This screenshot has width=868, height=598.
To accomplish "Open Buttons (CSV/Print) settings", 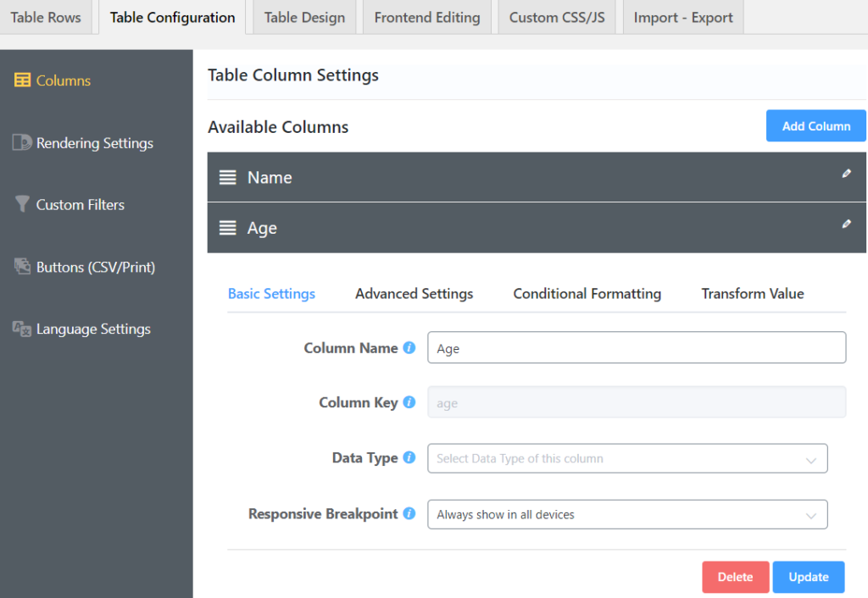I will (x=93, y=267).
